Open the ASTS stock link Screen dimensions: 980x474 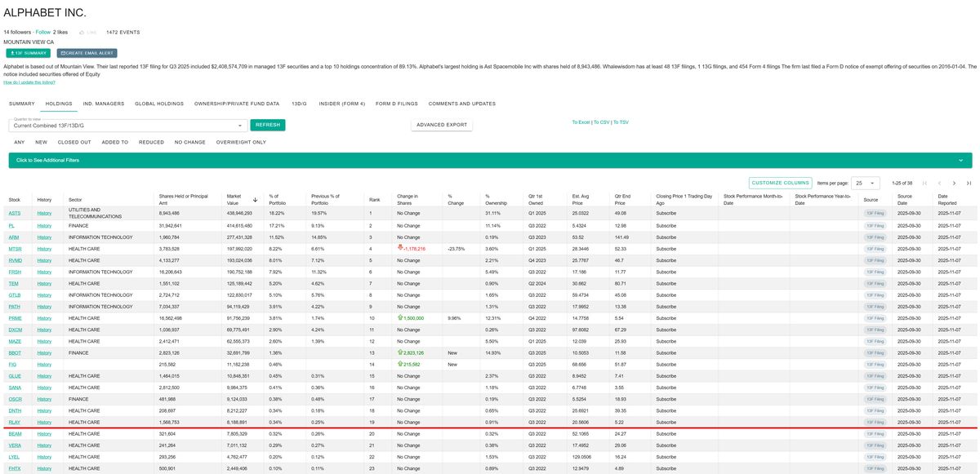point(15,214)
